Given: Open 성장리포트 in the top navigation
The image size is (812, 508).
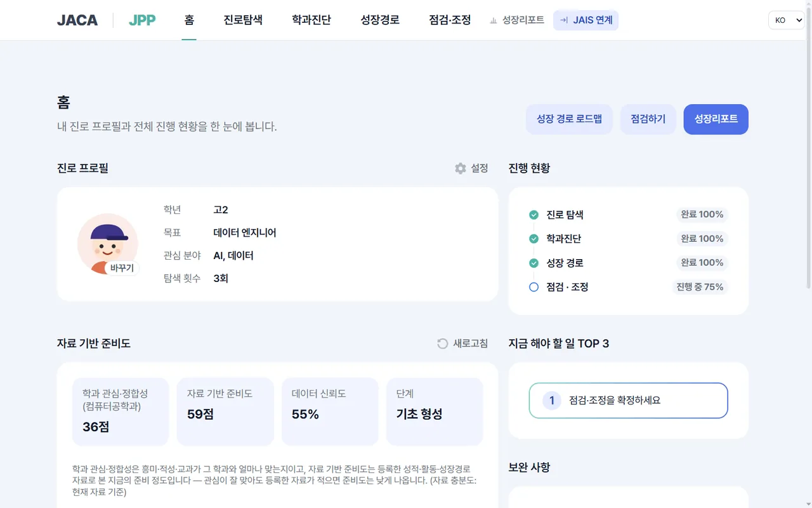Looking at the screenshot, I should 517,20.
